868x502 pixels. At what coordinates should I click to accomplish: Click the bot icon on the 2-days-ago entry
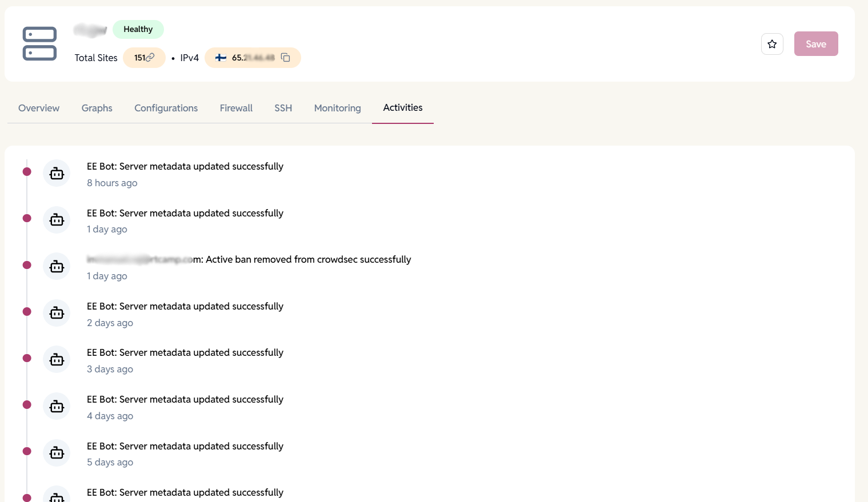[57, 312]
